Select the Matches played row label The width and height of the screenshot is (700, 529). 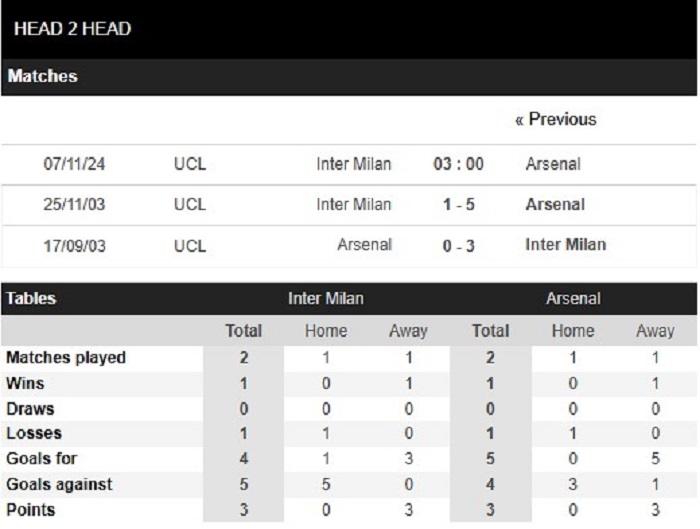pyautogui.click(x=66, y=358)
